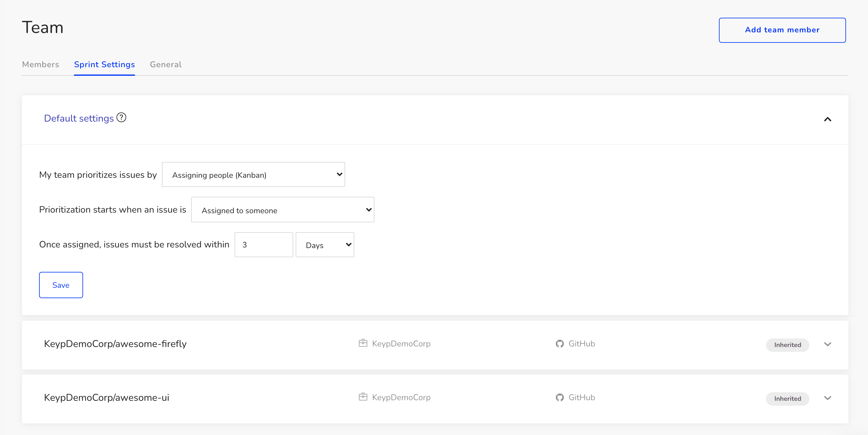
Task: Open the 'Assigning people (Kanban)' dropdown
Action: pos(253,174)
